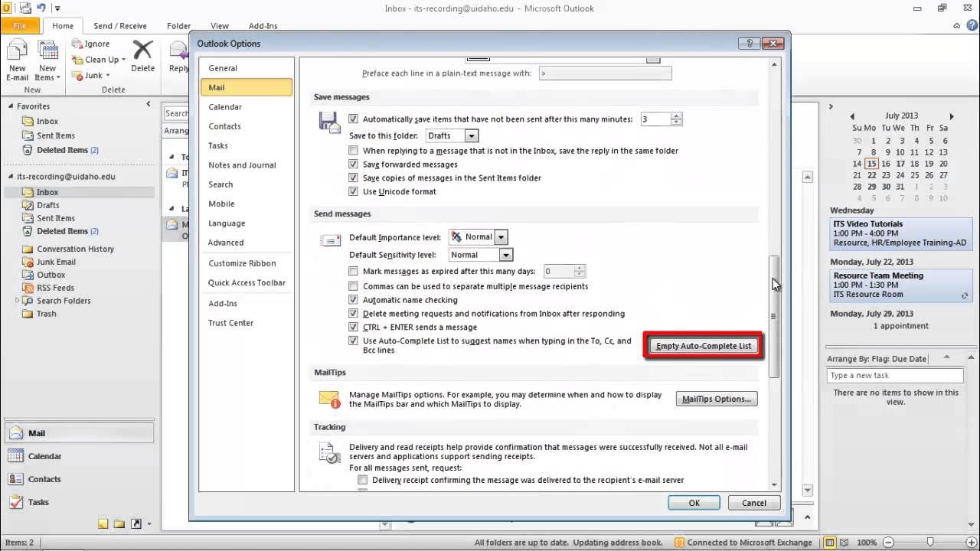
Task: Increase auto-save minutes with up spinner
Action: pyautogui.click(x=676, y=116)
